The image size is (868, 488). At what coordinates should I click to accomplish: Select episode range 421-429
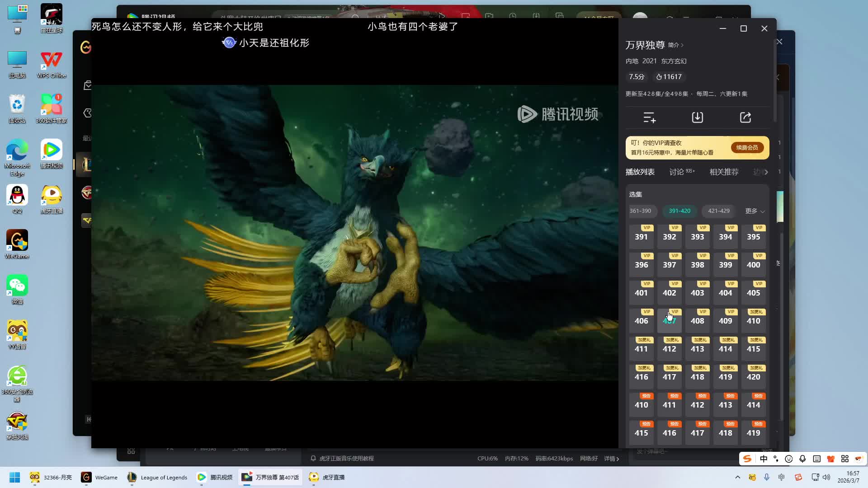click(x=718, y=211)
